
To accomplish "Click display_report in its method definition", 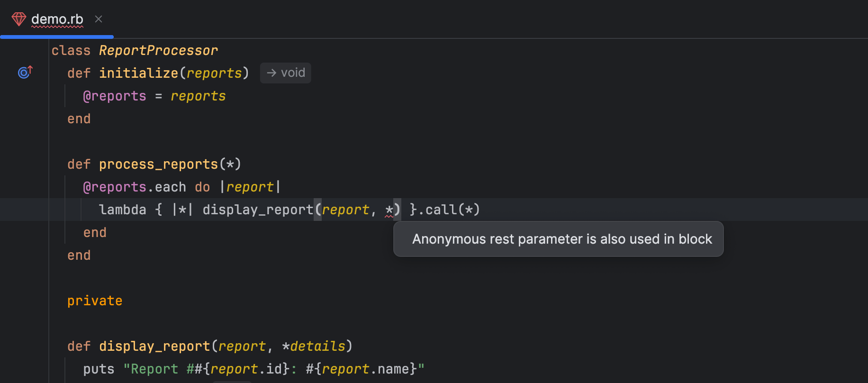I will coord(154,346).
